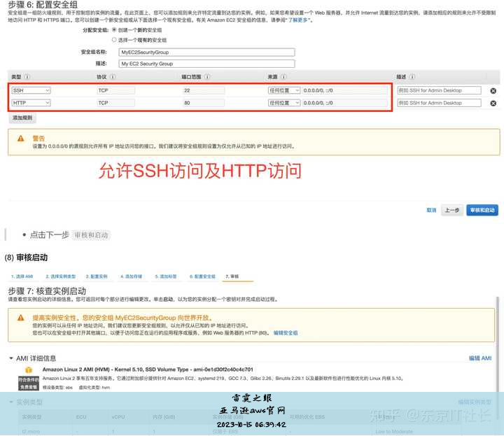Open the 任何位置 source dropdown in SSH row
Screen dimensions: 504x436
pyautogui.click(x=284, y=90)
